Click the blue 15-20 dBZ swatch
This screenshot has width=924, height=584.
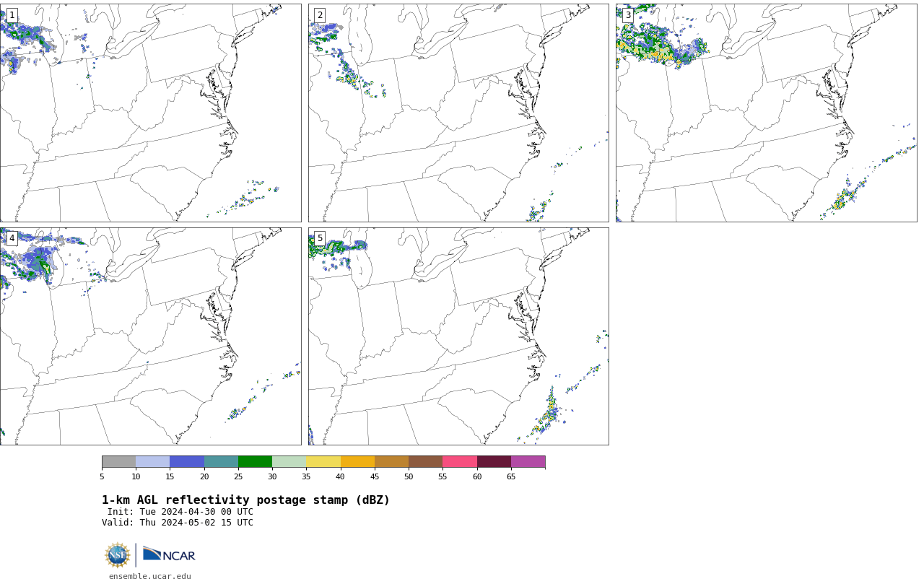tap(187, 462)
